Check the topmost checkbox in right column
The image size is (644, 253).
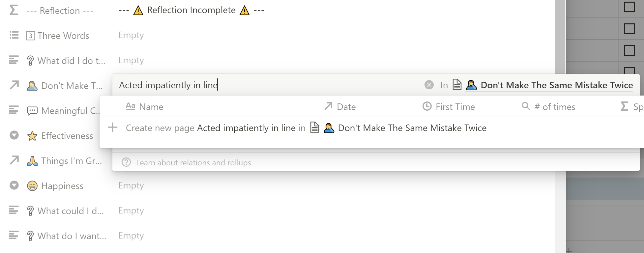pyautogui.click(x=629, y=7)
